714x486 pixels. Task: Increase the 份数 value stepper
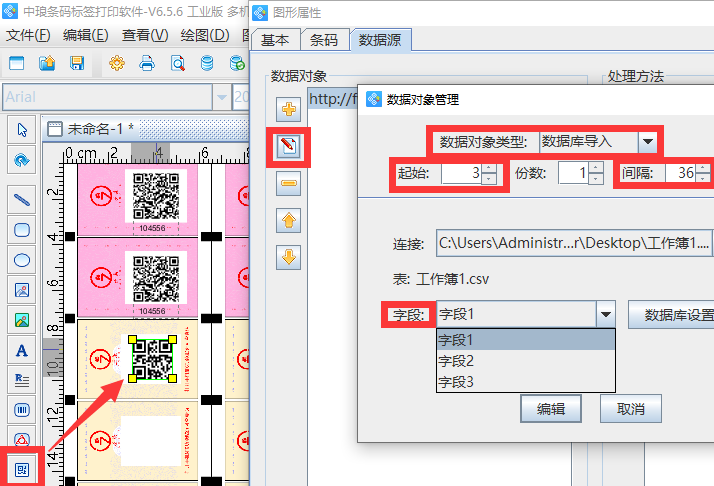click(596, 168)
